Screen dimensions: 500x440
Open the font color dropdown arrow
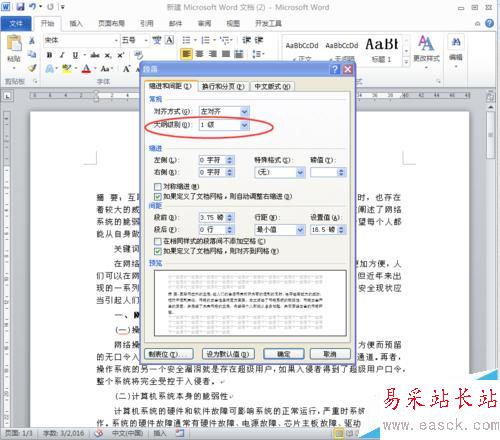95,69
